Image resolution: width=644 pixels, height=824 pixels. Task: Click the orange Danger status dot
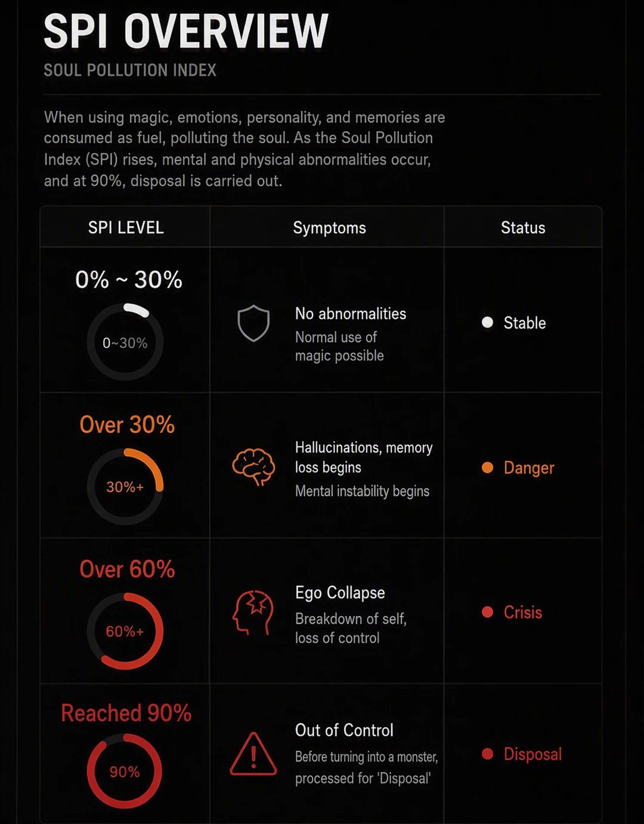487,467
